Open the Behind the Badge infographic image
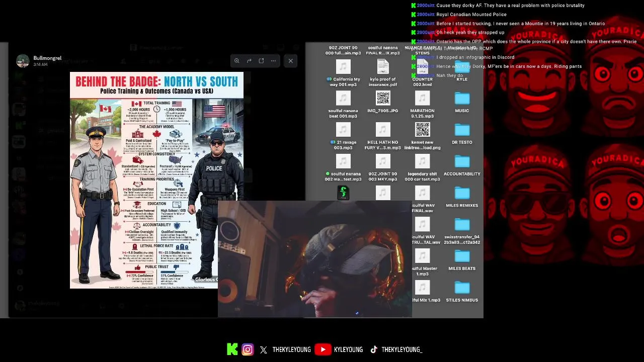The height and width of the screenshot is (362, 644). (x=156, y=180)
